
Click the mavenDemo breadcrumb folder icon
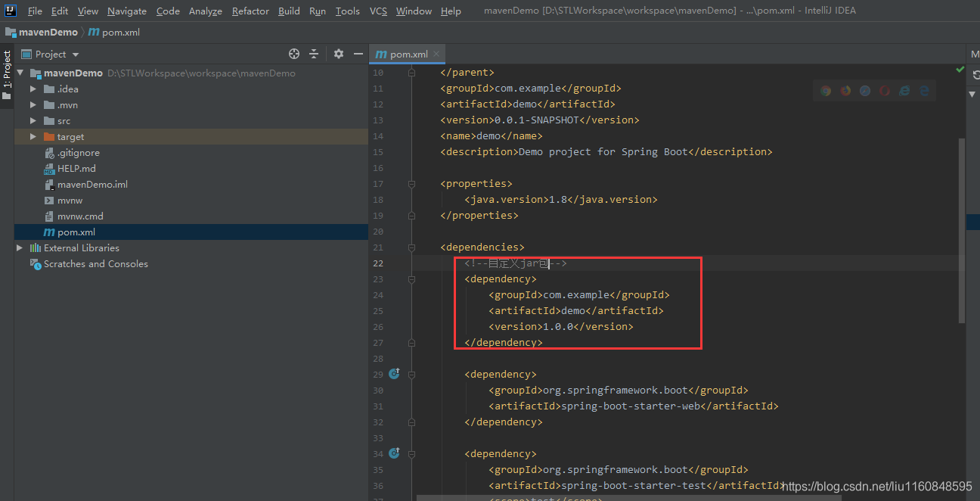11,33
